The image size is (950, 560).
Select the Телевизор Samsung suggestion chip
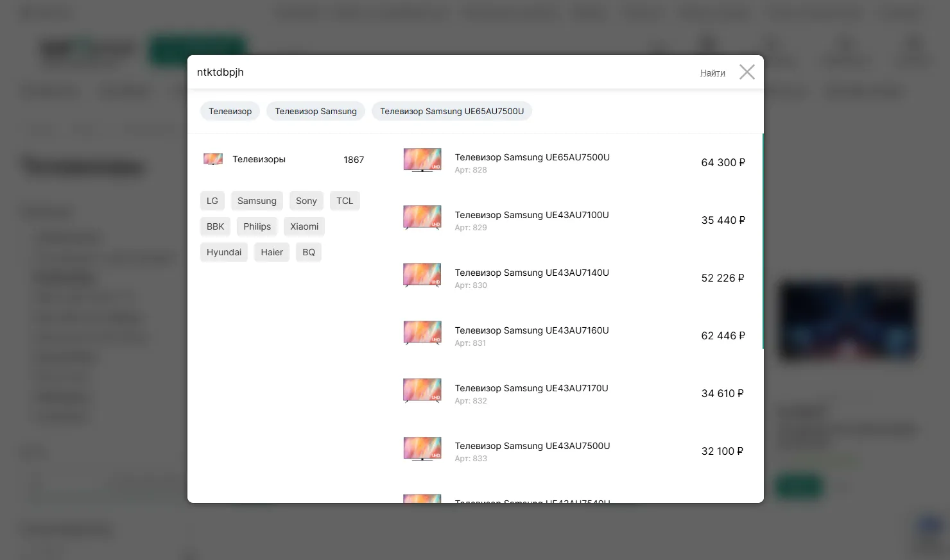click(316, 112)
